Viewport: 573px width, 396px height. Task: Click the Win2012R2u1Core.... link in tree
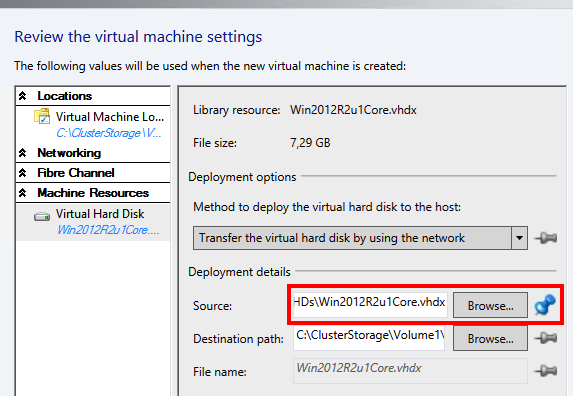108,230
